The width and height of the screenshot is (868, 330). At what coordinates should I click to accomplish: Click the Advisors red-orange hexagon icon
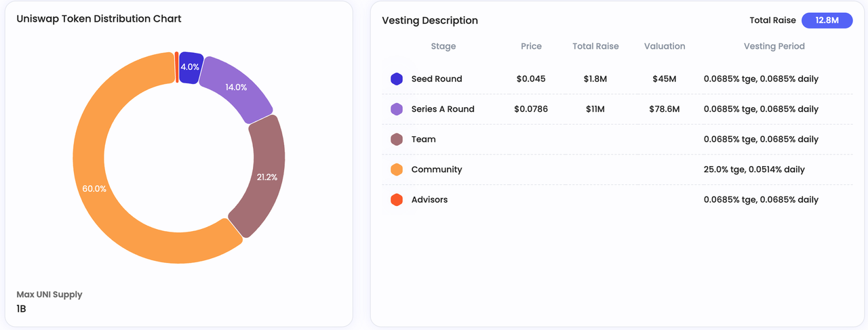(x=397, y=200)
